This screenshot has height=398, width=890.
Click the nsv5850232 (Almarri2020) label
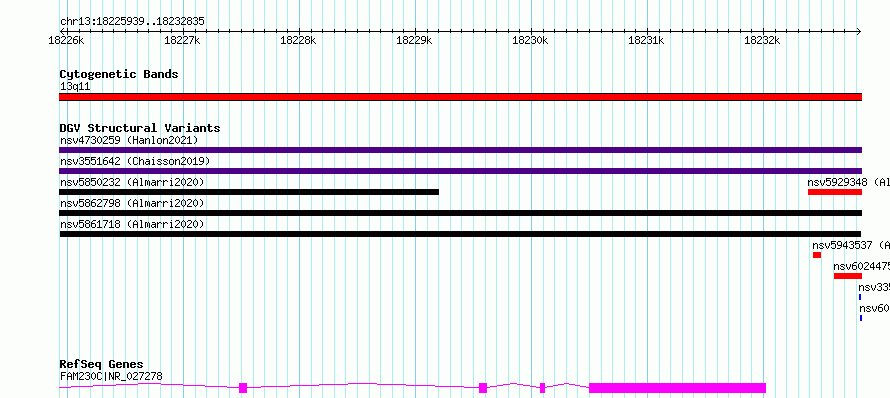click(x=132, y=182)
